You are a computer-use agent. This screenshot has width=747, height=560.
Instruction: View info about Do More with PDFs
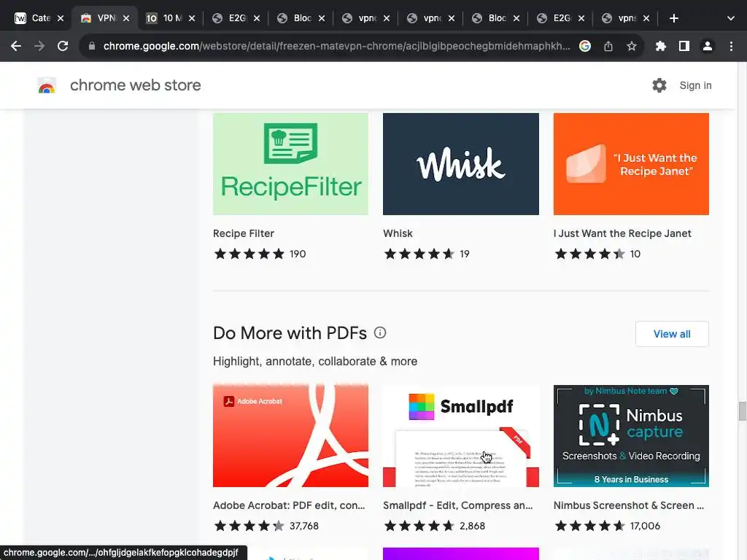[x=379, y=332]
